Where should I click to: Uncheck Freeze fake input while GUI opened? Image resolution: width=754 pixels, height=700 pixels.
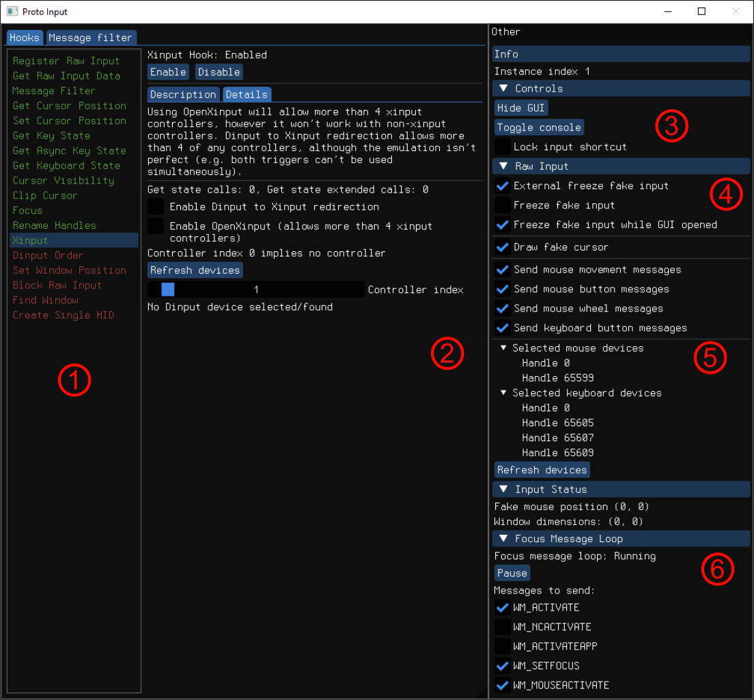pyautogui.click(x=503, y=225)
